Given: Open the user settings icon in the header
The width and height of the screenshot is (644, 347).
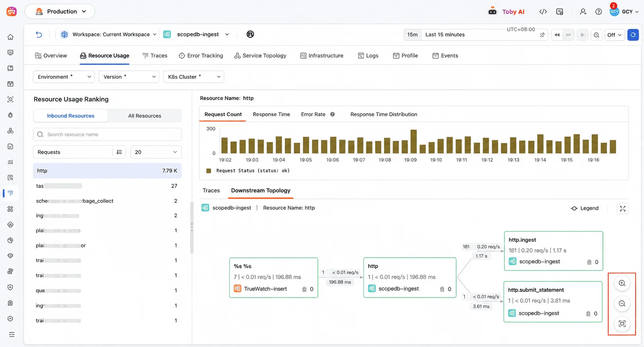Looking at the screenshot, I should click(583, 12).
